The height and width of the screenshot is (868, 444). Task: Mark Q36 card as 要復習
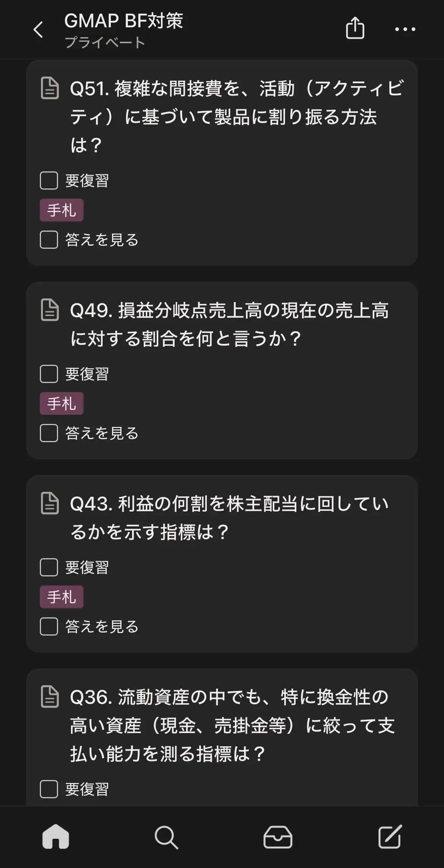[x=49, y=789]
